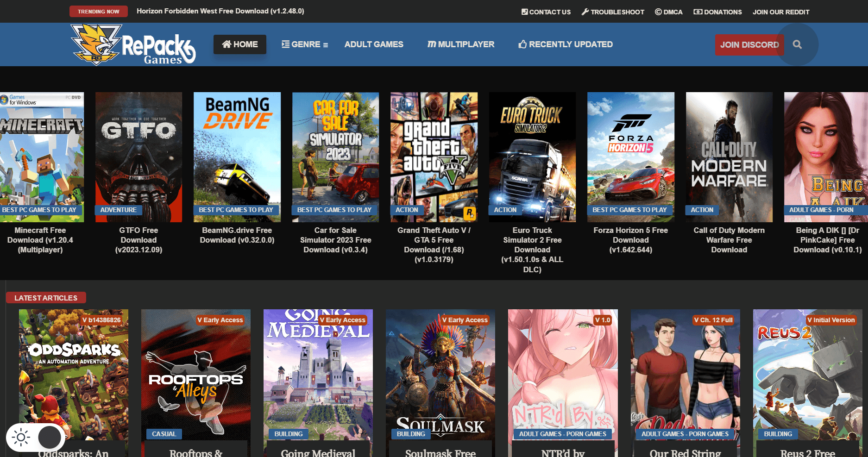
Task: Click the Adventure tag on GTFO
Action: point(118,210)
